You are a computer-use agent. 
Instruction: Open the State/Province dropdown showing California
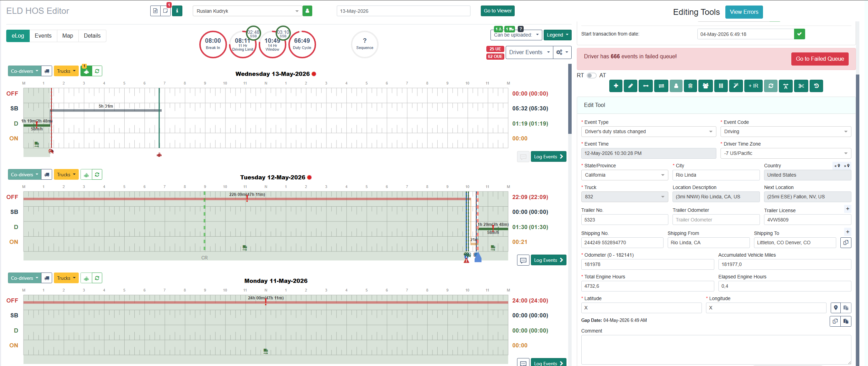click(624, 175)
